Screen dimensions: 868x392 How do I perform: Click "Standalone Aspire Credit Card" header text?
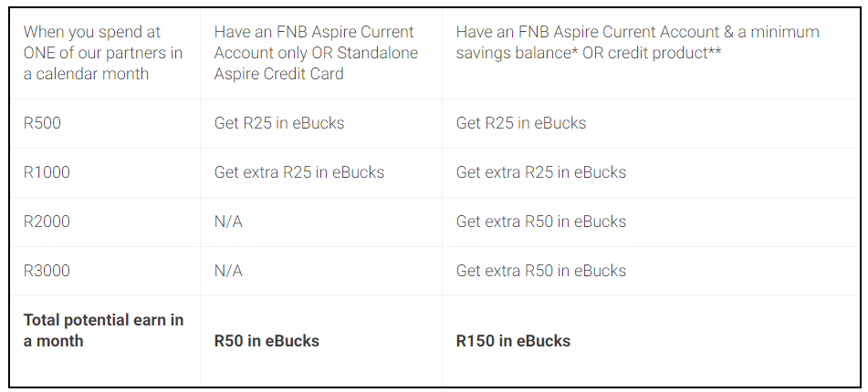click(316, 64)
